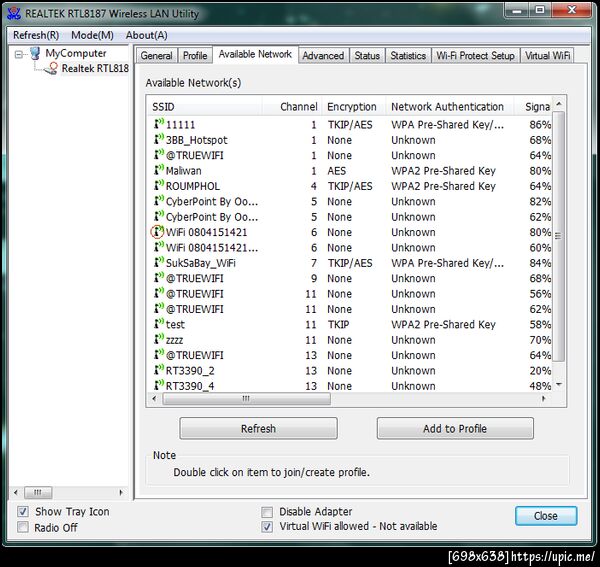Click the network list scroll left arrow
600x567 pixels.
point(154,399)
